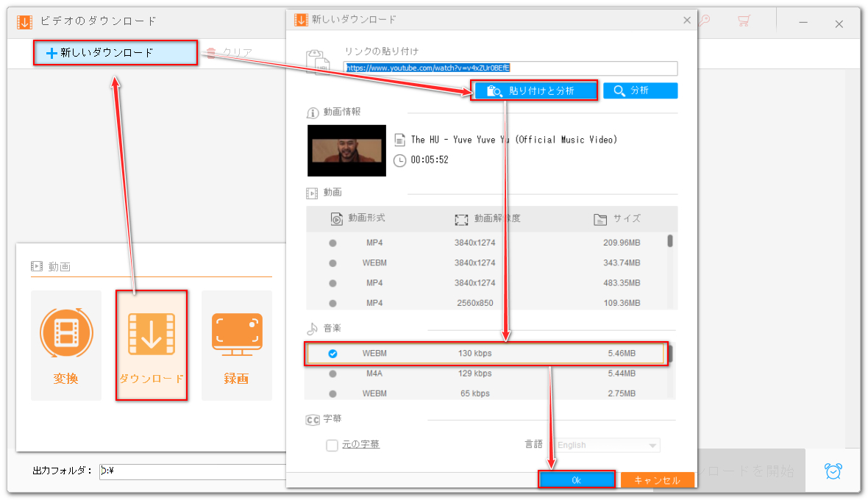Click 貼り付けと分析 (Paste and Analyze) button
Image resolution: width=868 pixels, height=500 pixels.
[533, 90]
